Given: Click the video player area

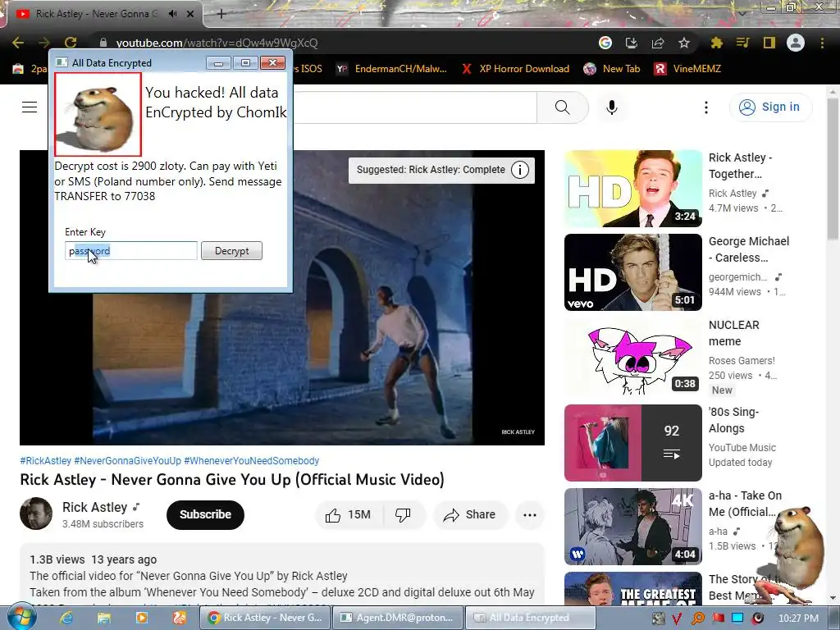Looking at the screenshot, I should tap(282, 298).
